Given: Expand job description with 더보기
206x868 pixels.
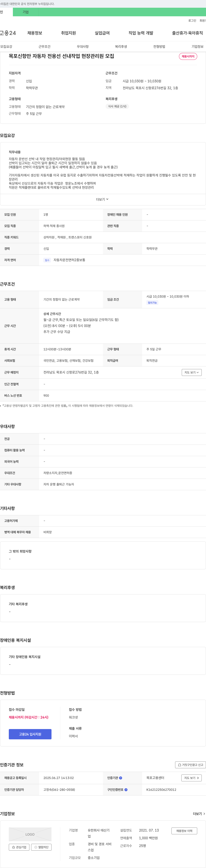Looking at the screenshot, I should point(103,199).
